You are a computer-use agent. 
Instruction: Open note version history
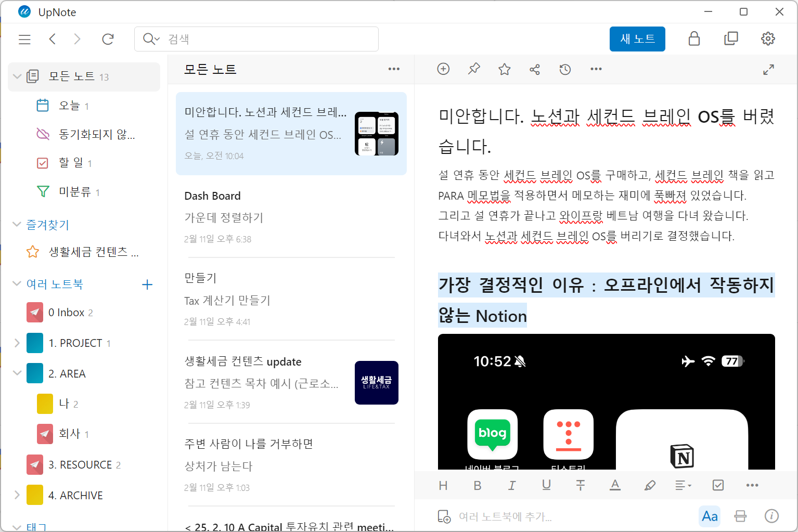coord(565,69)
